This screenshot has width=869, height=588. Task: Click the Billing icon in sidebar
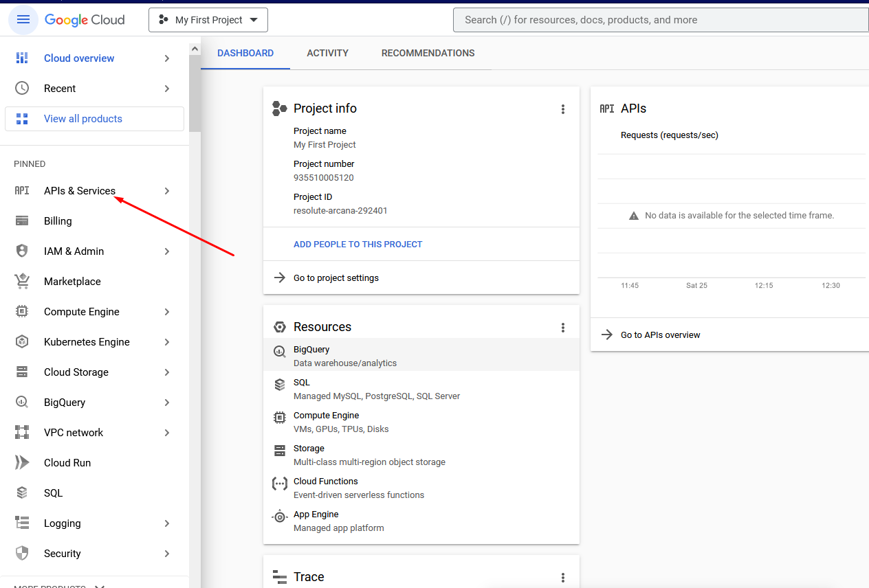pos(22,221)
